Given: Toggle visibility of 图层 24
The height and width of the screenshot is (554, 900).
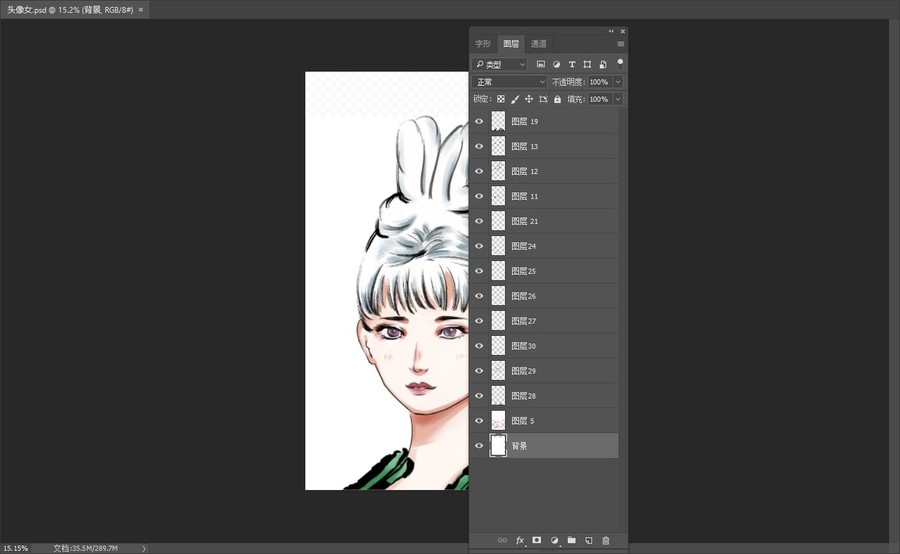Looking at the screenshot, I should [x=479, y=246].
